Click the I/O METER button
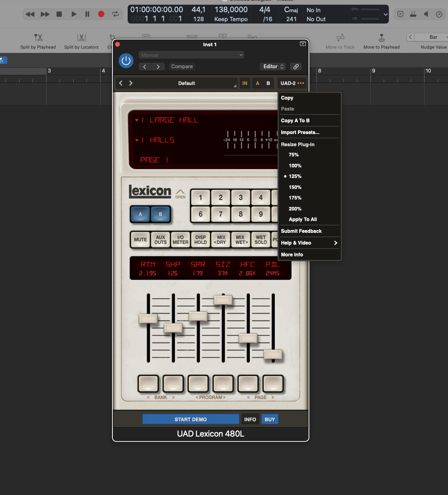448x495 pixels. coord(181,239)
